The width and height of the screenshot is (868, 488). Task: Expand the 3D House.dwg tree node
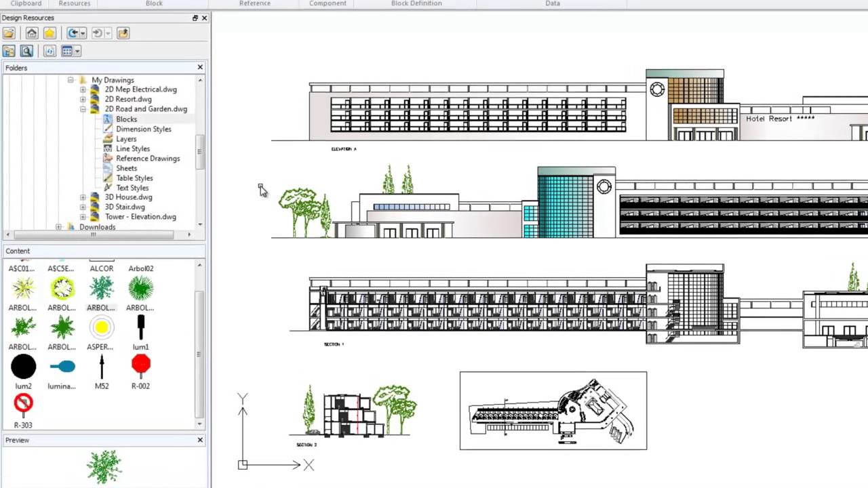tap(83, 197)
